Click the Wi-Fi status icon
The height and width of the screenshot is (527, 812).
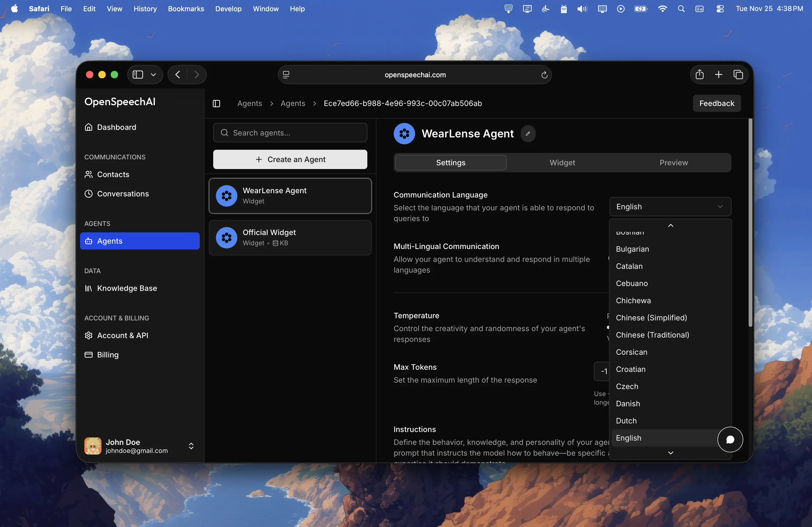click(x=662, y=9)
